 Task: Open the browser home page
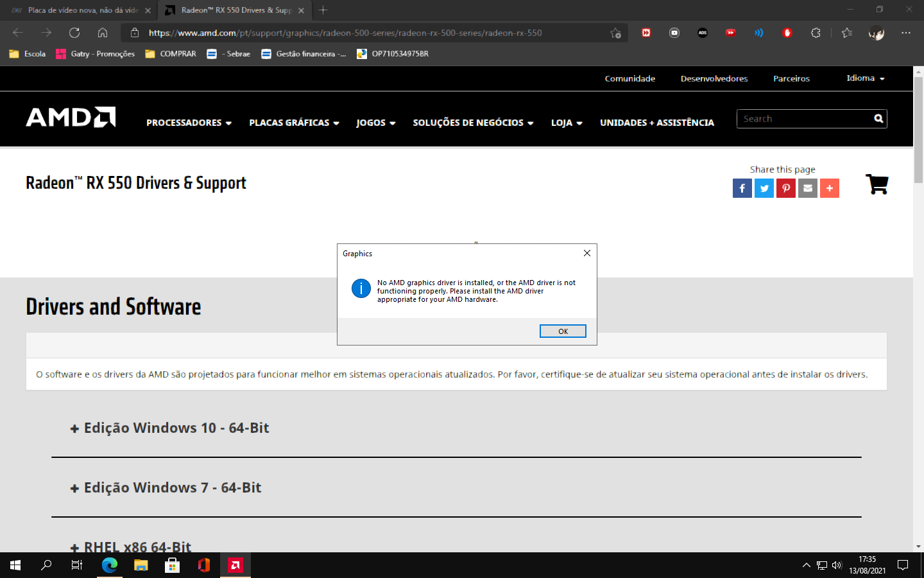[103, 33]
